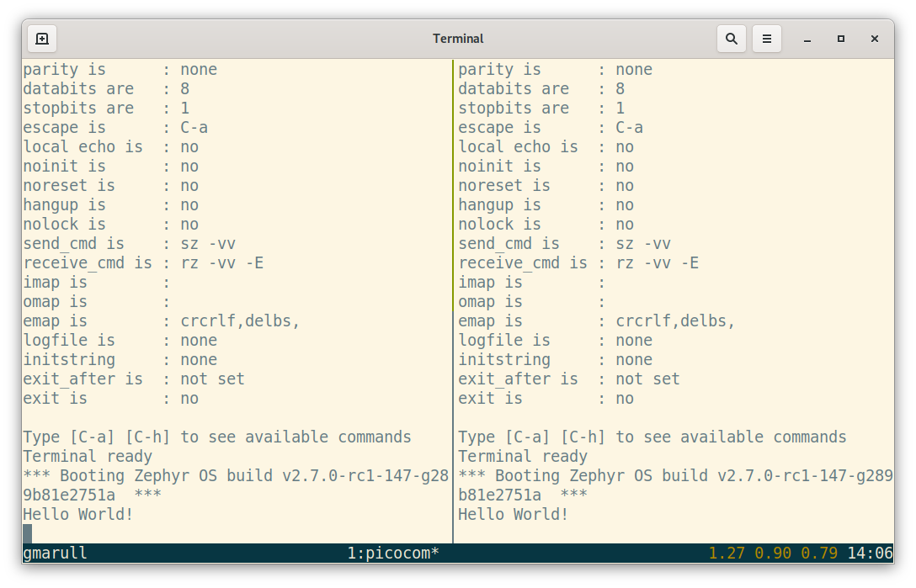Click the blinking cursor block in the left pane

pyautogui.click(x=28, y=532)
